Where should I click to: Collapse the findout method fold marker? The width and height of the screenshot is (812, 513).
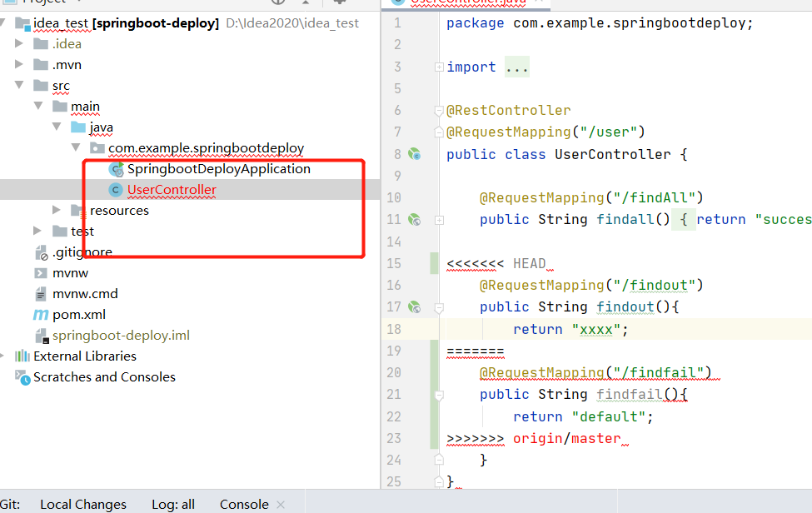click(439, 307)
